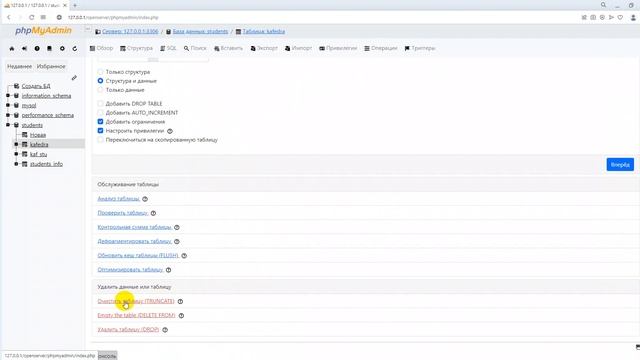Open the Импорт tab
Image resolution: width=640 pixels, height=360 pixels.
pyautogui.click(x=298, y=48)
